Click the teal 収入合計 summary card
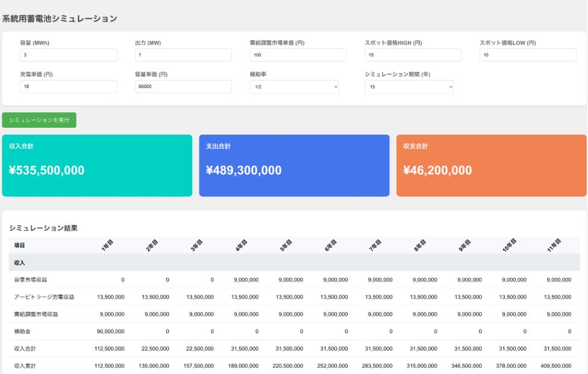Image resolution: width=588 pixels, height=374 pixels. pyautogui.click(x=97, y=166)
